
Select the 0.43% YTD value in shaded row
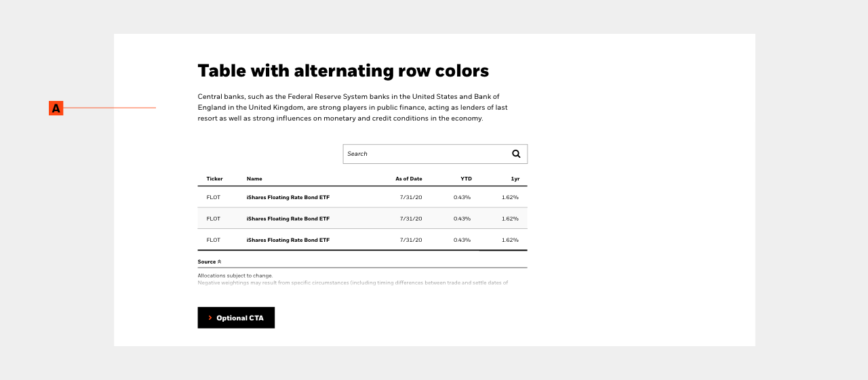pos(462,219)
